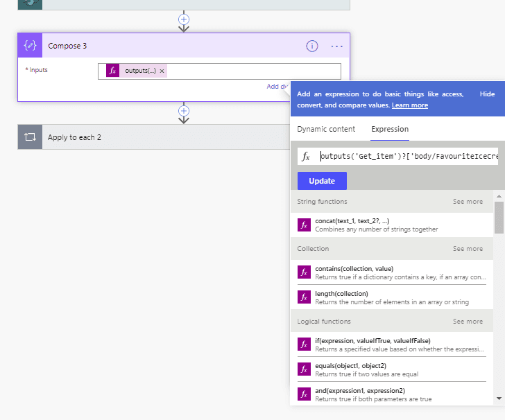Insert step below Compose 3
Viewport: 505px width, 420px height.
[x=184, y=111]
